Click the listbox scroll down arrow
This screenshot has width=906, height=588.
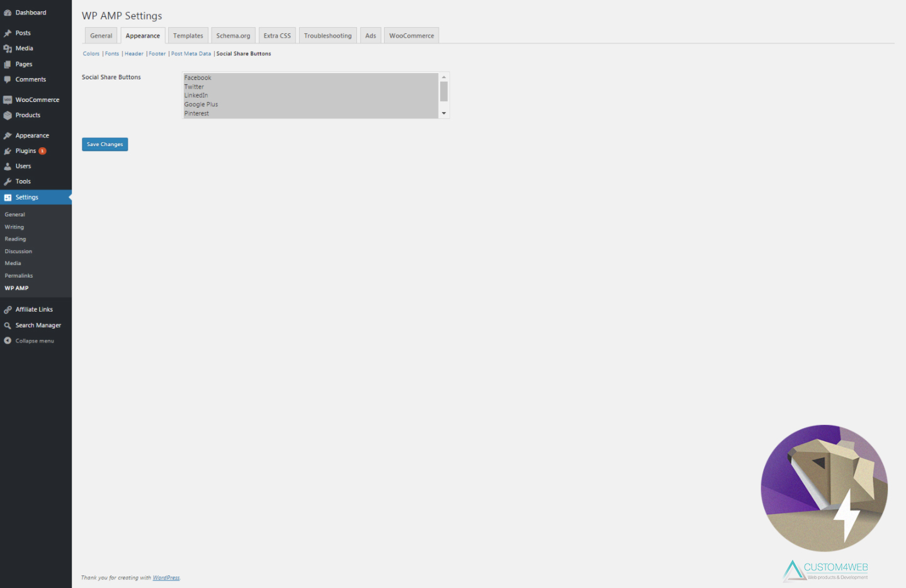click(x=444, y=113)
